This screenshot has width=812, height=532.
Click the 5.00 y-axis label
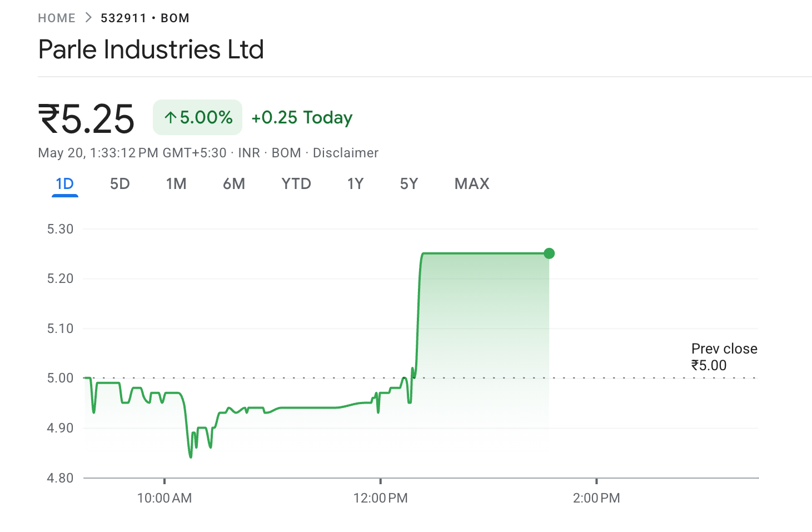tap(60, 378)
